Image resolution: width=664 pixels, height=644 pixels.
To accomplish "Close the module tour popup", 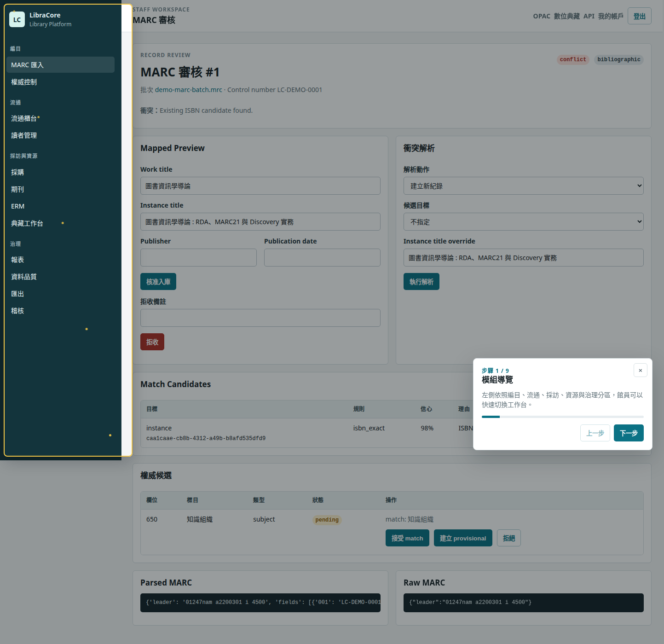I will pyautogui.click(x=640, y=370).
